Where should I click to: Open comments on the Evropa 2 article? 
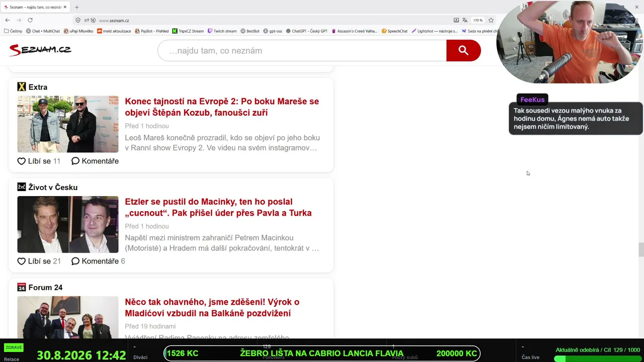[95, 161]
